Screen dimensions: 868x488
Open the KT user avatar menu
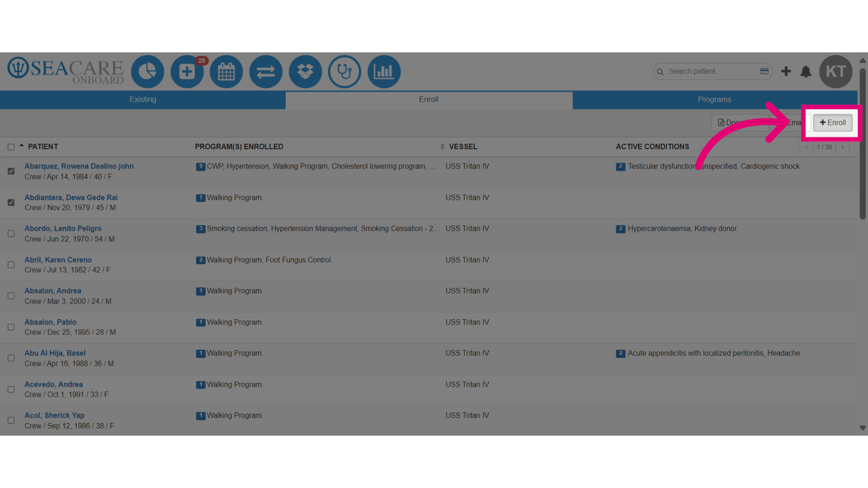tap(836, 71)
